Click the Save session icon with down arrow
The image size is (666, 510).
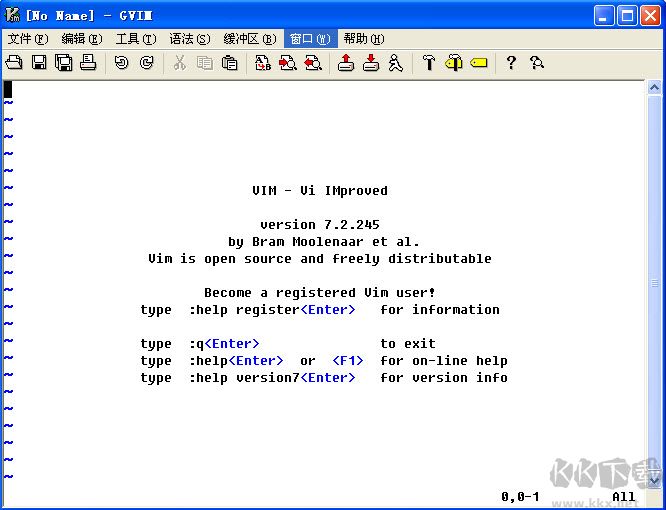pos(371,63)
